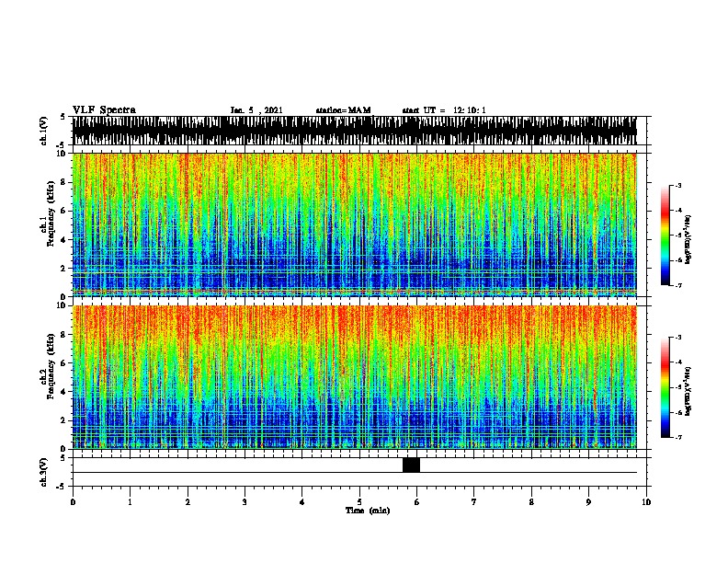
Task: Click the 'Time (min)' axis label
Action: pyautogui.click(x=368, y=511)
